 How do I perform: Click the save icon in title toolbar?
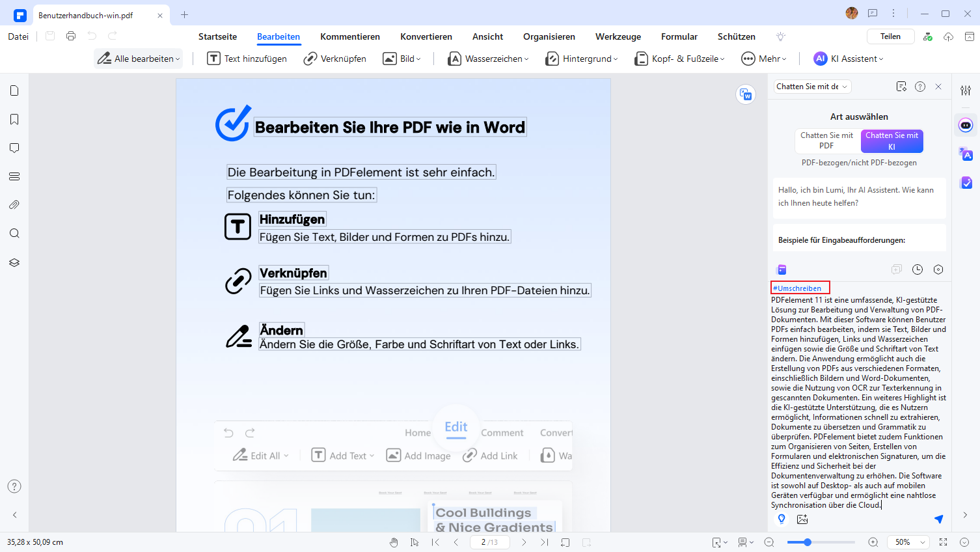click(x=50, y=36)
